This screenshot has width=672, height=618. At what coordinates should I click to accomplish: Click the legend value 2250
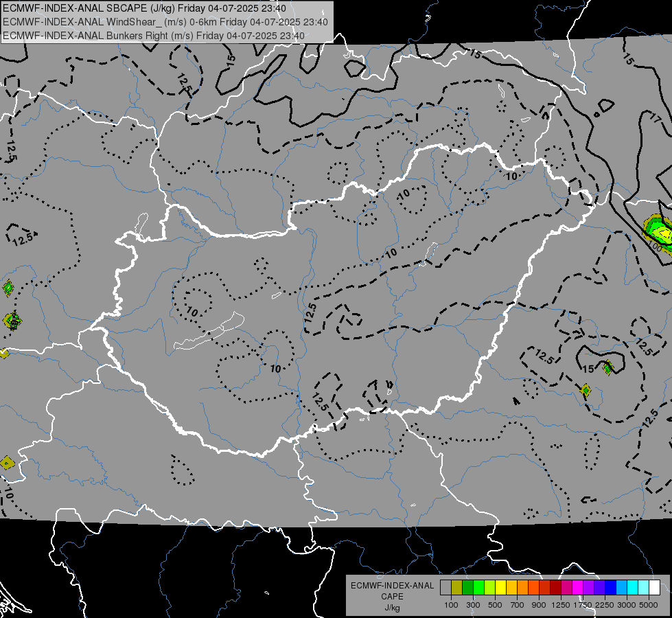(605, 605)
